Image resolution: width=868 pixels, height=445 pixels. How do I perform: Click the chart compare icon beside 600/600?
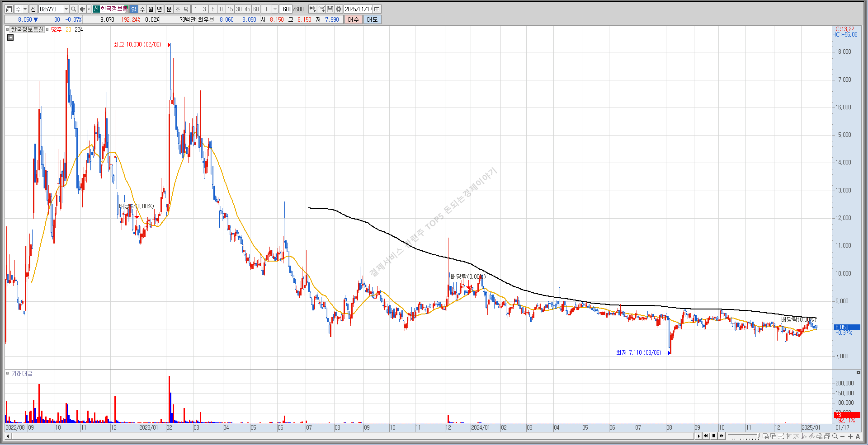(x=312, y=9)
